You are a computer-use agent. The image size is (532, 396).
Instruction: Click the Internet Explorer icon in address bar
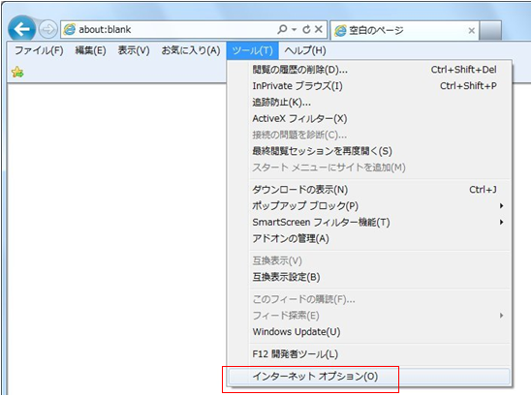click(70, 29)
